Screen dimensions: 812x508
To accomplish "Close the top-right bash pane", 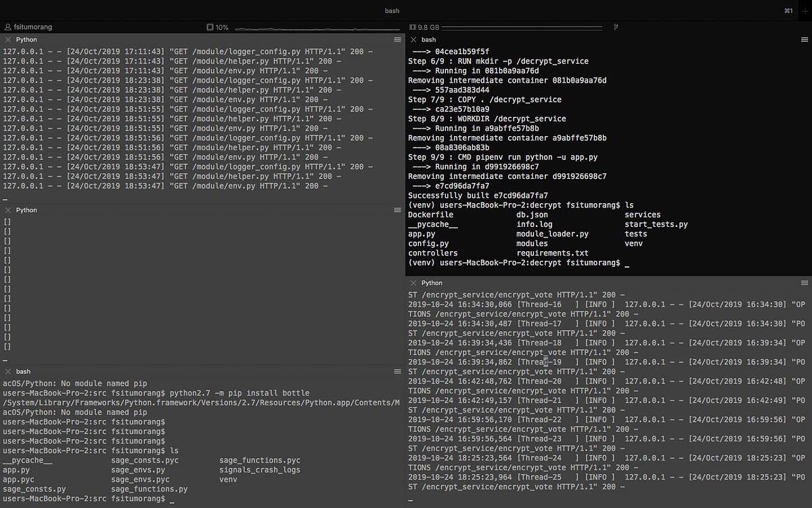I will 414,39.
